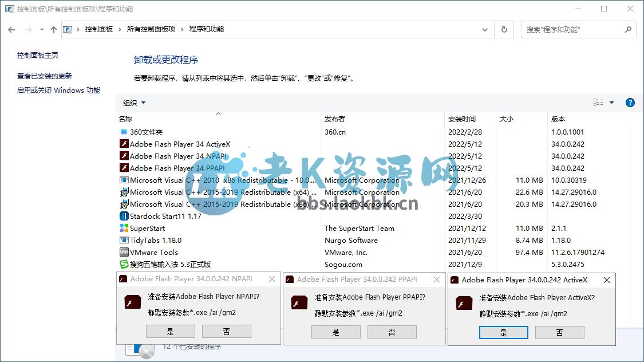Image resolution: width=644 pixels, height=362 pixels.
Task: Select the 360文件夹 program name
Action: (x=146, y=132)
